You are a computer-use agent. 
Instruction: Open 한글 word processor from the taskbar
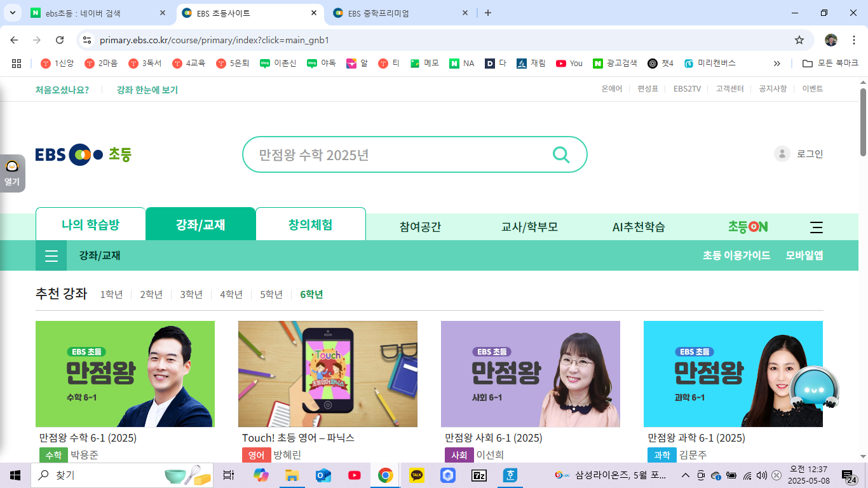(x=509, y=475)
